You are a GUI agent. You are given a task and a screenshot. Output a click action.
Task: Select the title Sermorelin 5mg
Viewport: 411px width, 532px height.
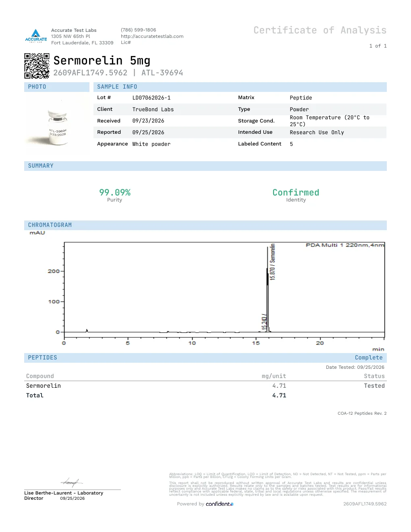[102, 60]
